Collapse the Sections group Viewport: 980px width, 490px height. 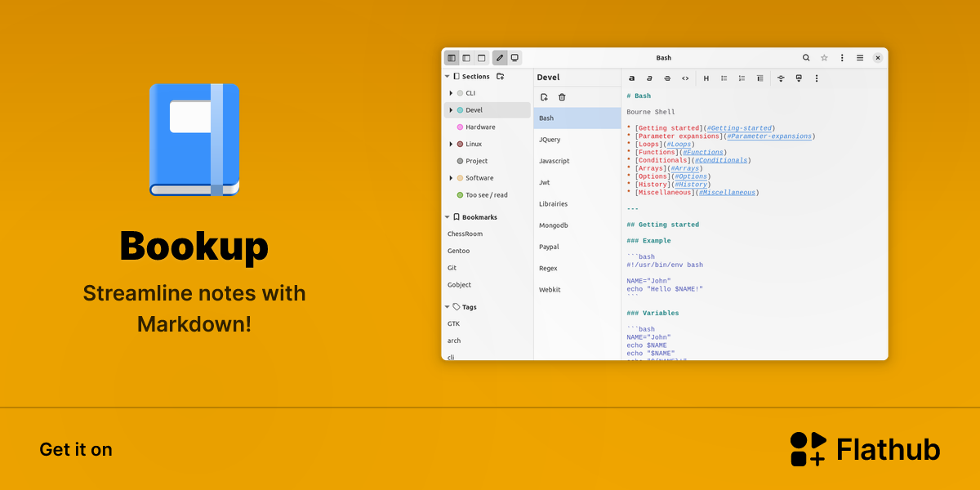[448, 76]
